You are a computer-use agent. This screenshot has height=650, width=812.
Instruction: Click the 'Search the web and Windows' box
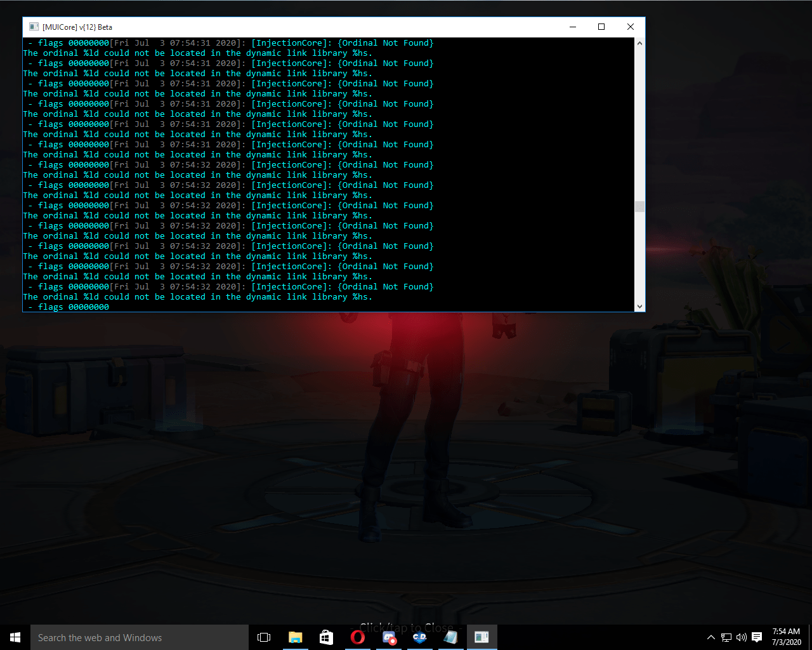click(x=140, y=637)
